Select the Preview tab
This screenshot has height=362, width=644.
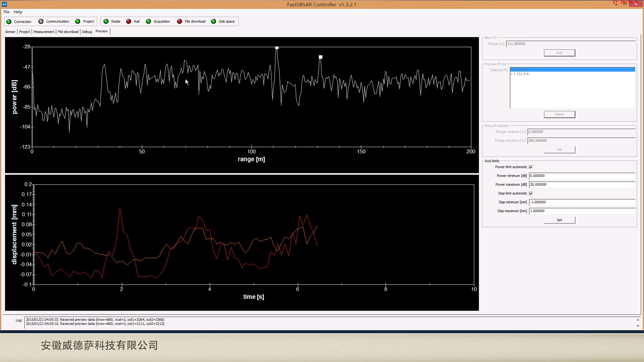[102, 31]
